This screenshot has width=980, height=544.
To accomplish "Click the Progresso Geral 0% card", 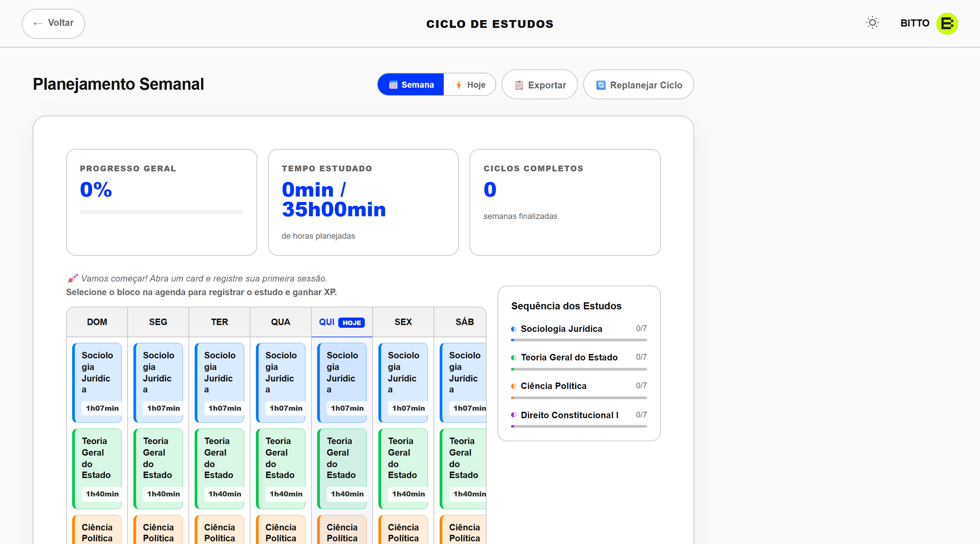I will coord(161,202).
